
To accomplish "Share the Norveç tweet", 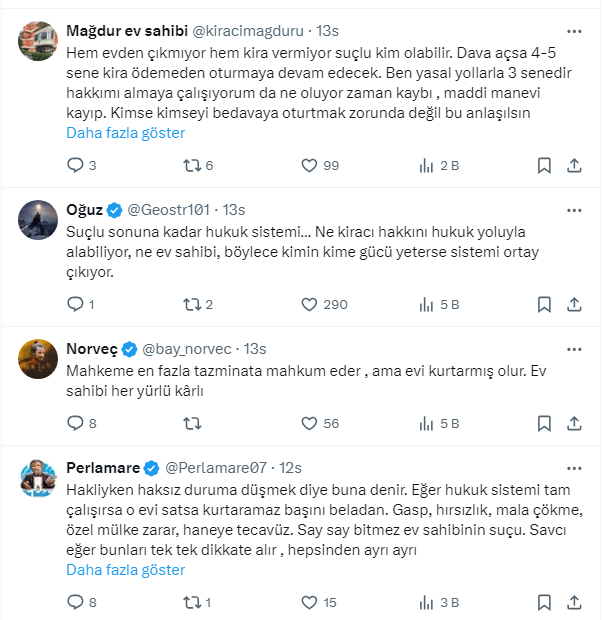I will click(574, 423).
